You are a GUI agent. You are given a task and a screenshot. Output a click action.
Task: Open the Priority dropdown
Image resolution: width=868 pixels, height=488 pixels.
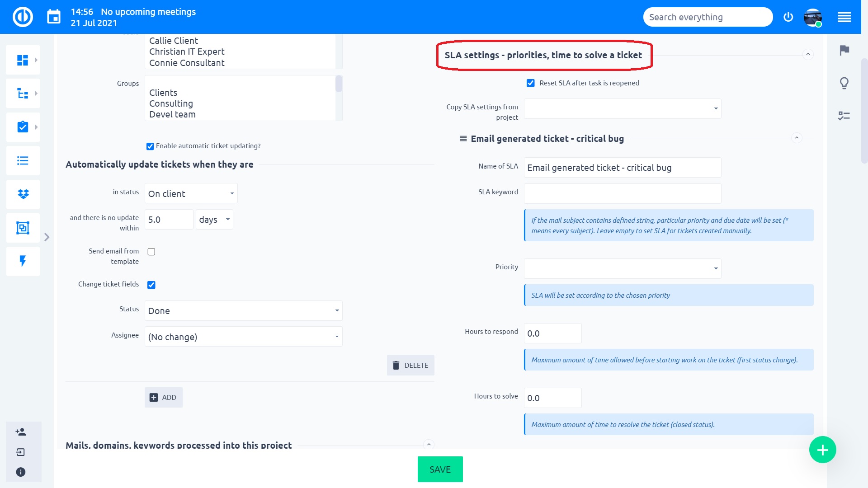[x=623, y=268]
